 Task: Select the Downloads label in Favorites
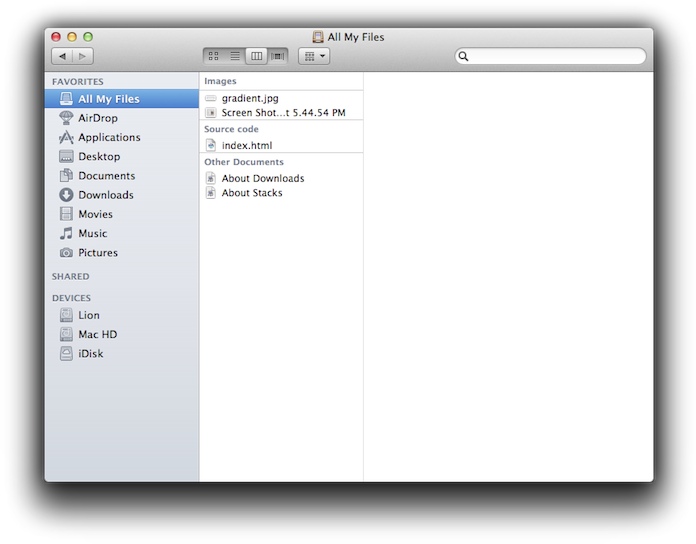[x=106, y=195]
